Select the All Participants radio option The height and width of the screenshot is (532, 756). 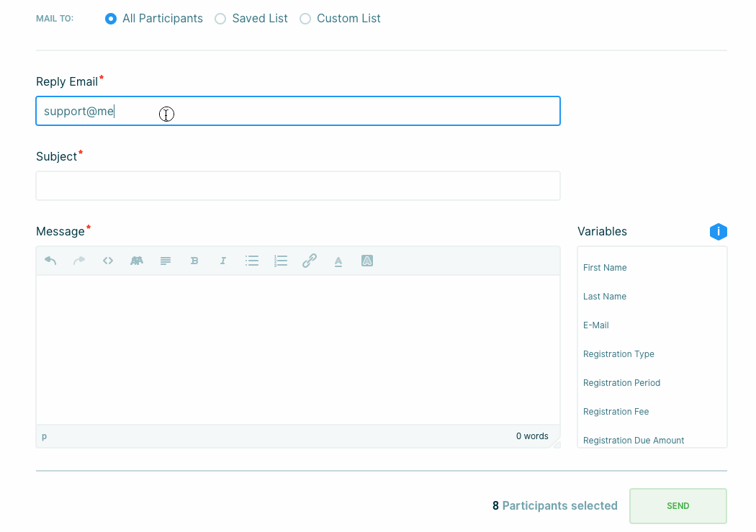coord(111,19)
